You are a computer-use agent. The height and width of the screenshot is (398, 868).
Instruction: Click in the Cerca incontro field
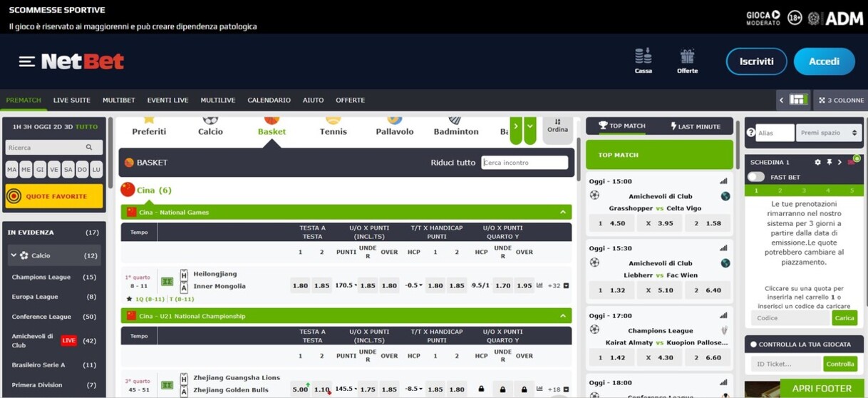525,163
